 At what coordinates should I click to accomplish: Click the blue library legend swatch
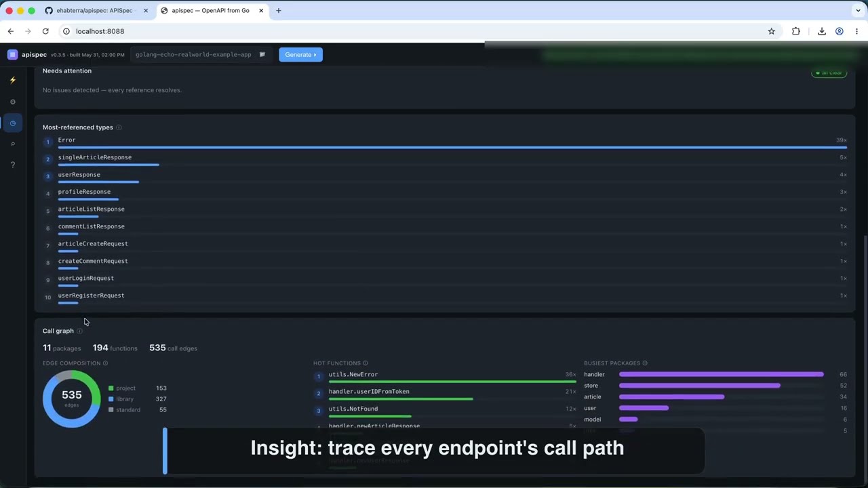pyautogui.click(x=111, y=399)
